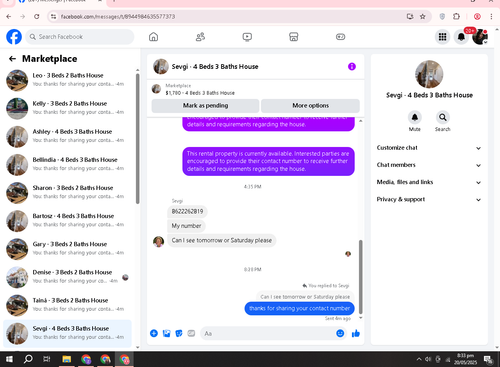
Task: Click 'Can I see tomorrow or Saturday please' message
Action: point(222,240)
